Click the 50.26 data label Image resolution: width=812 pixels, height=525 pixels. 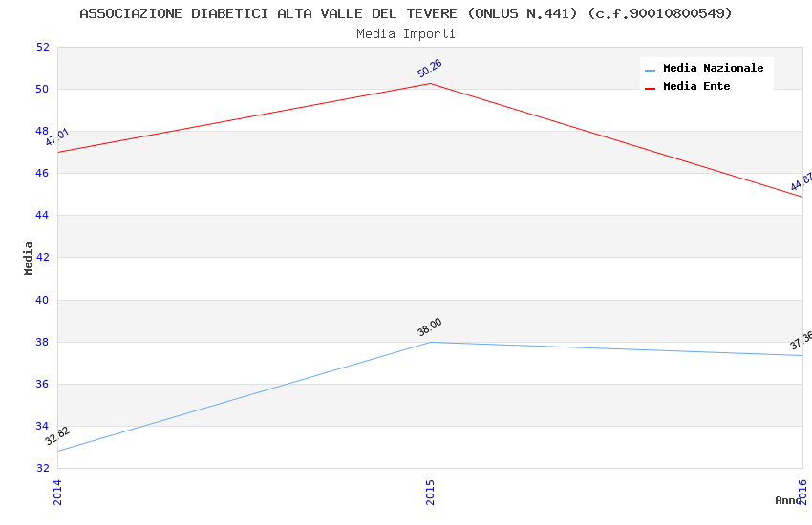tap(430, 68)
